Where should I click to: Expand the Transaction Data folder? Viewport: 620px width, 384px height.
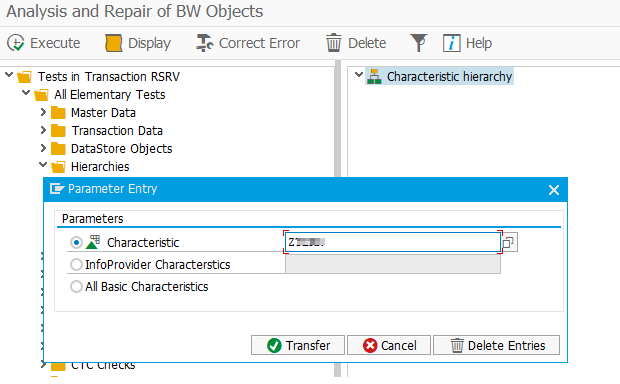click(43, 130)
